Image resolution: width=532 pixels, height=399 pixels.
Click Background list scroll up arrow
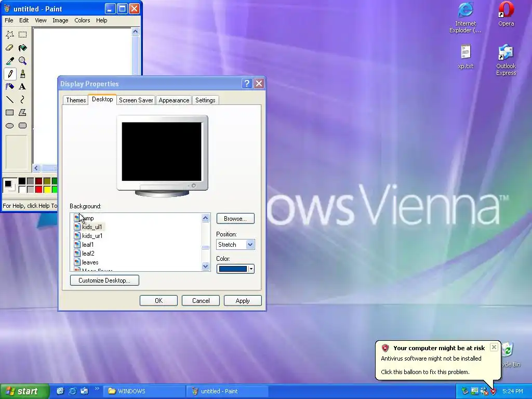(205, 218)
